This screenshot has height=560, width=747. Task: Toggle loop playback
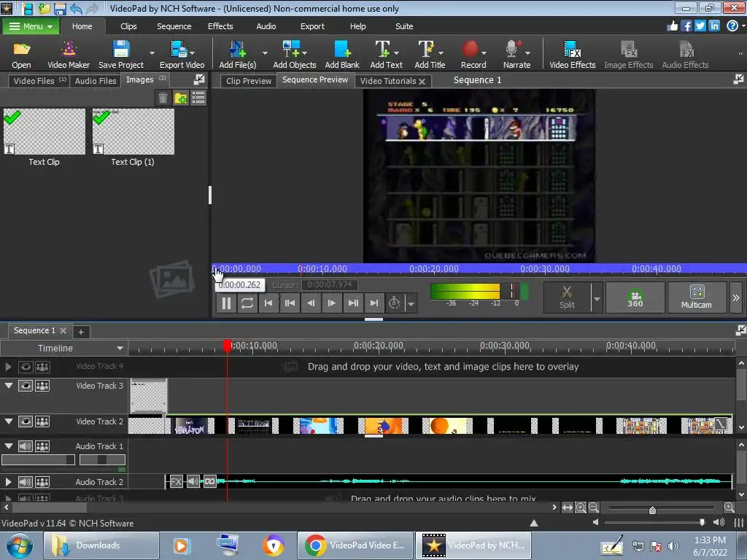click(x=247, y=303)
